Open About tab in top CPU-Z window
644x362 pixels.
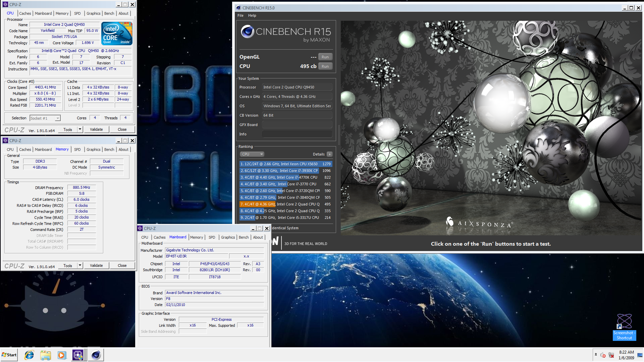123,13
